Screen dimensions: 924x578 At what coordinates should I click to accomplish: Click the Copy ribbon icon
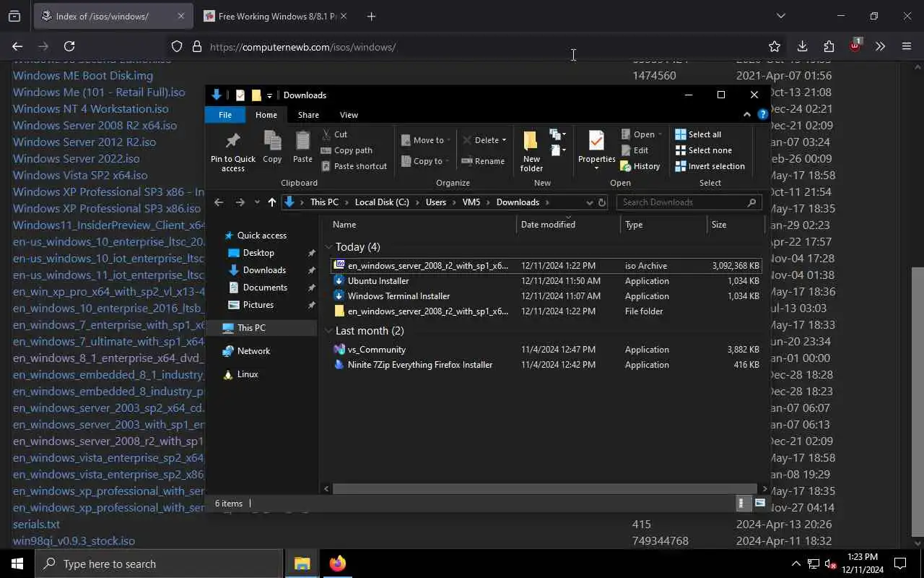click(x=272, y=147)
